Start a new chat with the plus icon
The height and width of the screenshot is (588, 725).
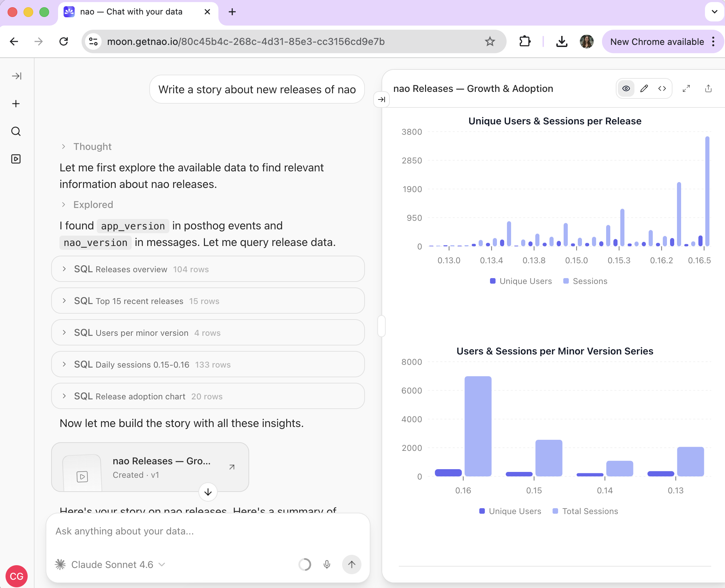(16, 104)
